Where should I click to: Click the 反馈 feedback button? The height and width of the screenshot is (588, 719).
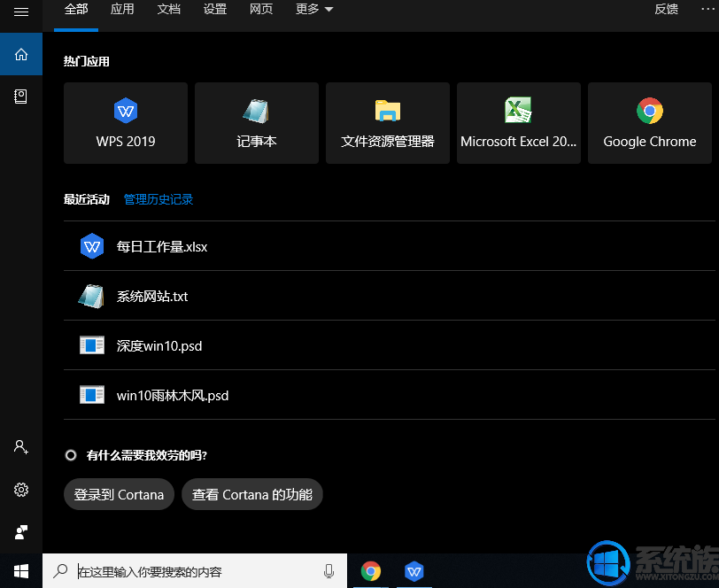(x=666, y=9)
